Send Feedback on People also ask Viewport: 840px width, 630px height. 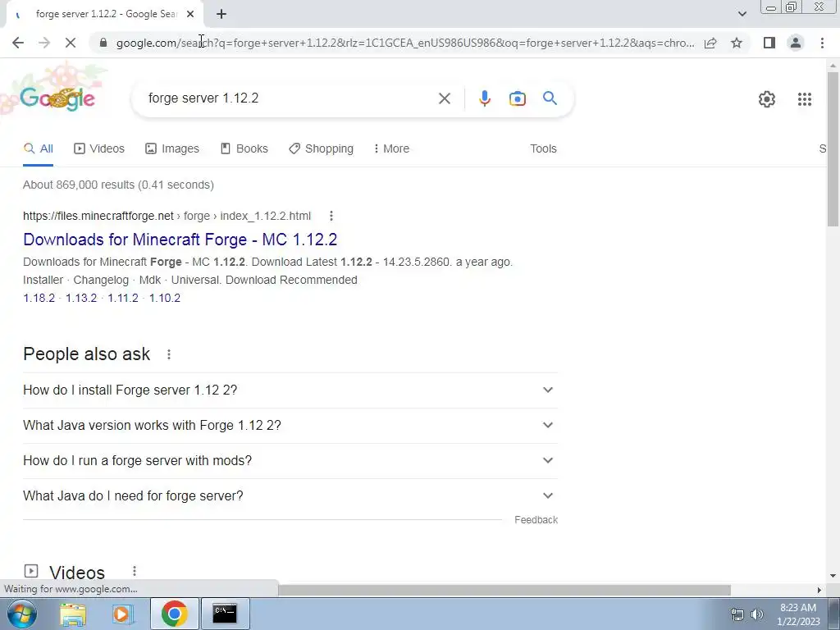[536, 520]
